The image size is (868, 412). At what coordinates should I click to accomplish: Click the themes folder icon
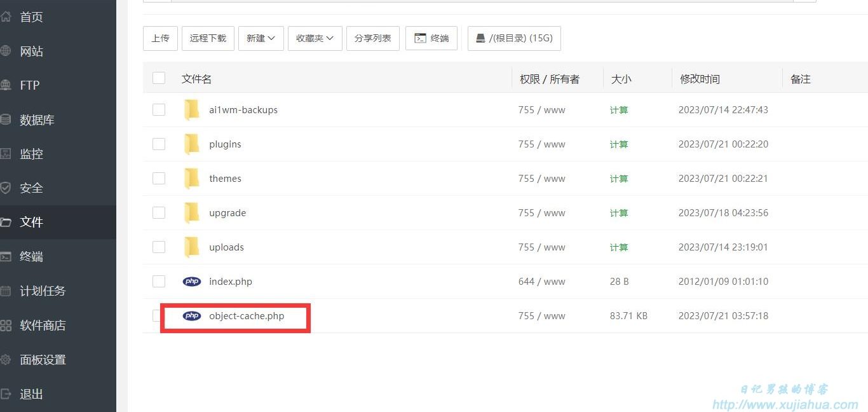tap(191, 179)
